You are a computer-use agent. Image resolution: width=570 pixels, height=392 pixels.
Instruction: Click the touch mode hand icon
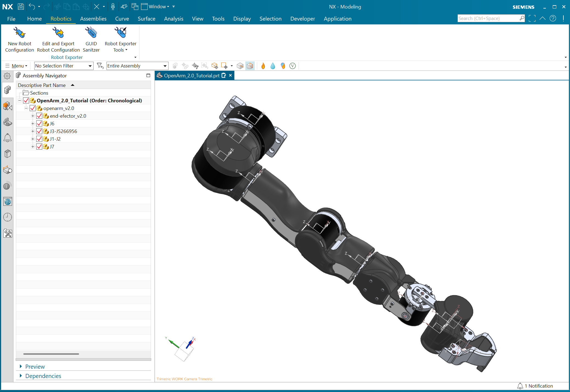click(x=124, y=7)
